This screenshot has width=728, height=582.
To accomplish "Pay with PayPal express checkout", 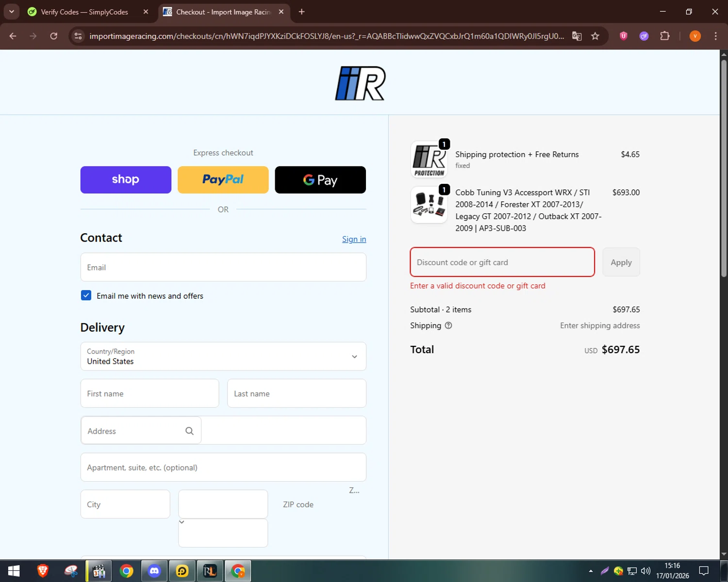I will tap(223, 180).
